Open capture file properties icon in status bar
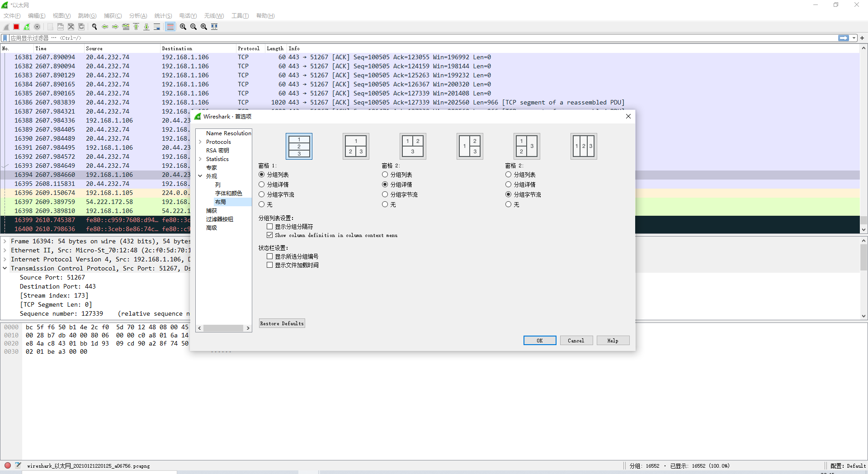This screenshot has height=474, width=868. [18, 465]
